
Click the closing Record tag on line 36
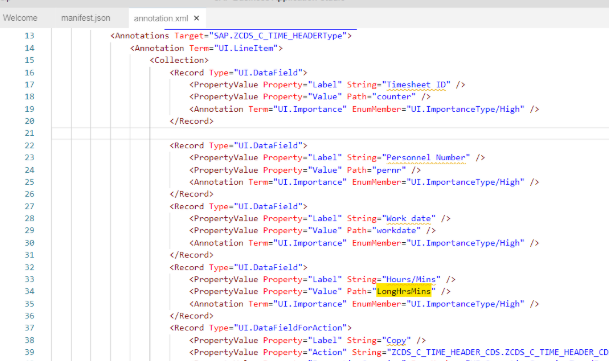tap(191, 316)
